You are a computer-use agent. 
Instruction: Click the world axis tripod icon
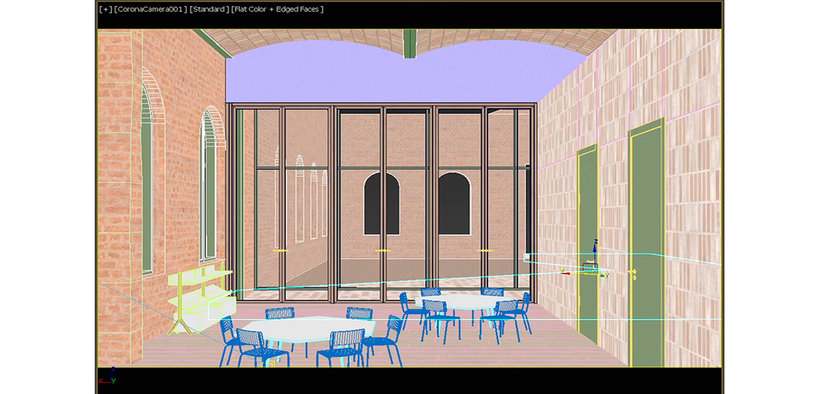click(107, 376)
